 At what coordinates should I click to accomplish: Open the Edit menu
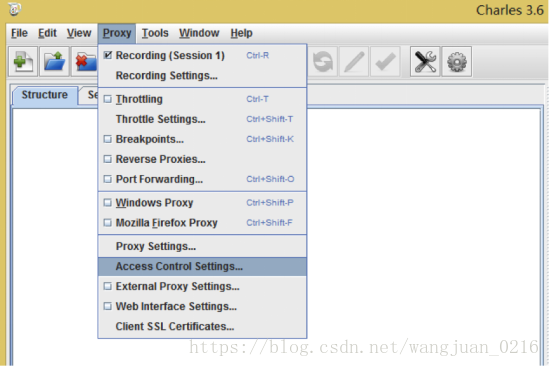(47, 33)
